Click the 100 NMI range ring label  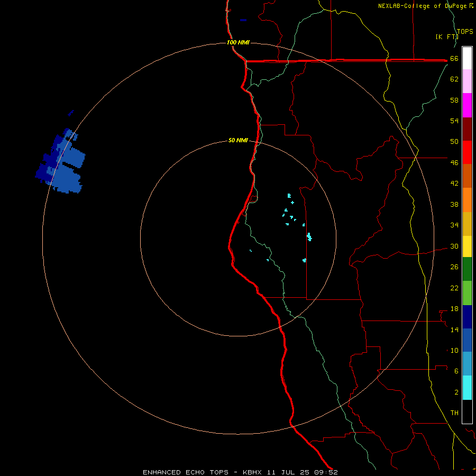coord(238,42)
